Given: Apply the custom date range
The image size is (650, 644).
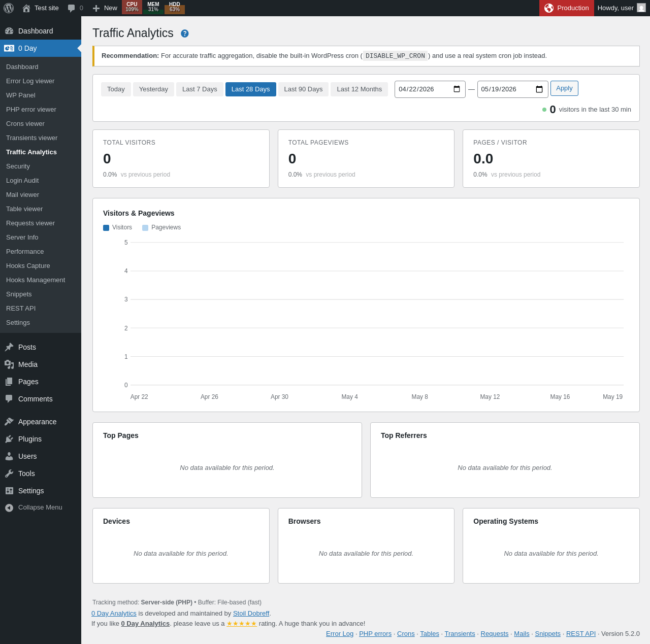Looking at the screenshot, I should (x=564, y=88).
